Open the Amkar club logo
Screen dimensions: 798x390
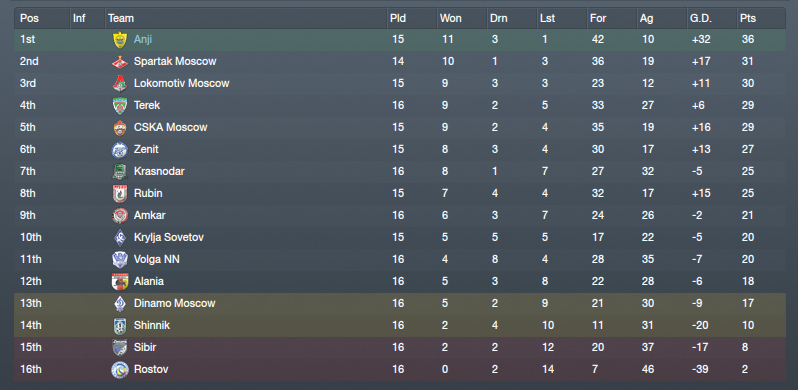point(120,215)
